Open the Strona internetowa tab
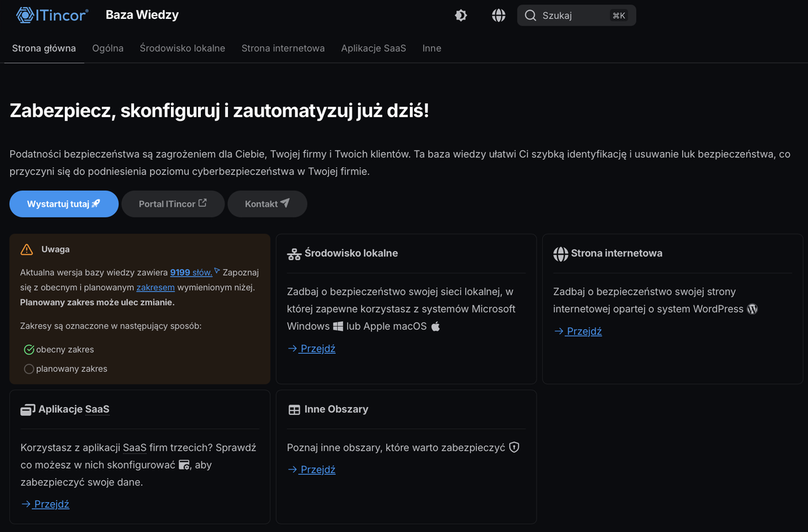 [x=283, y=49]
